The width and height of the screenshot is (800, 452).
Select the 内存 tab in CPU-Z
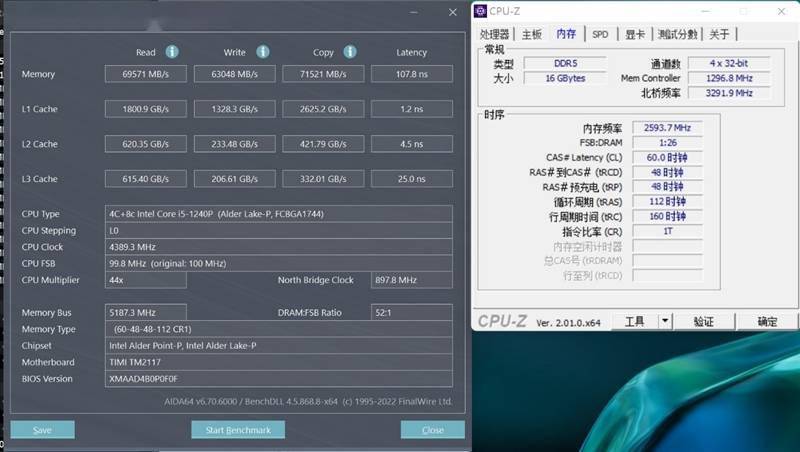coord(566,34)
